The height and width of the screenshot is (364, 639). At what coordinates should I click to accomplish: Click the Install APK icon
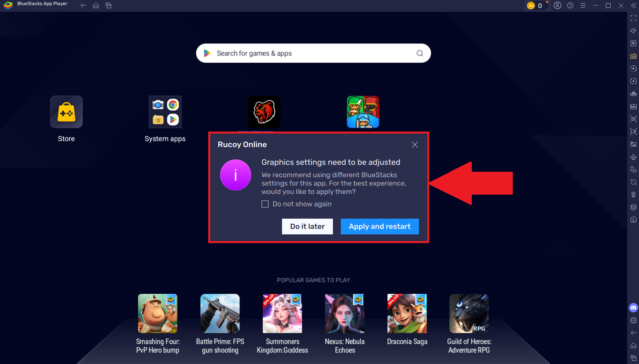pos(633,106)
